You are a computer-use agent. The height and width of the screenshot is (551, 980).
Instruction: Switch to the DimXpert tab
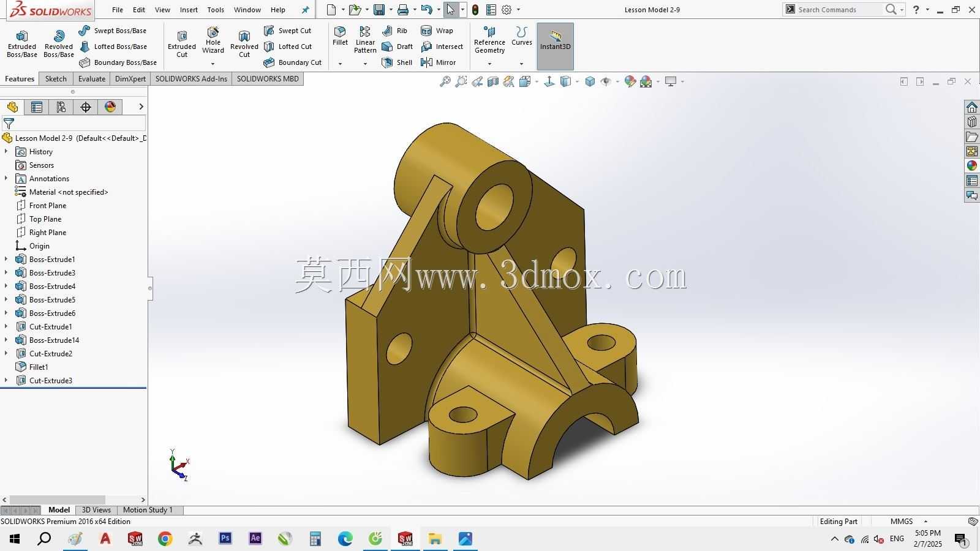coord(130,79)
